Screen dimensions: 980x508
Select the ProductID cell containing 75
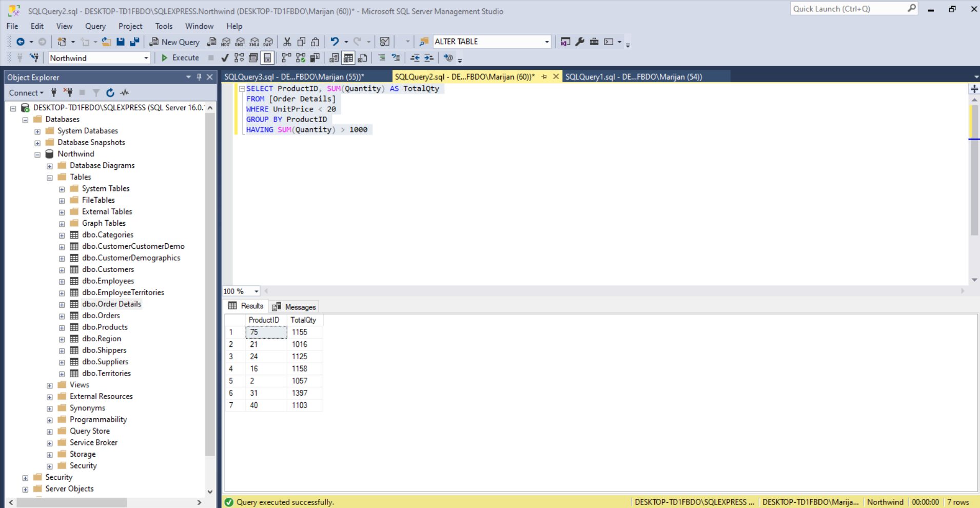click(x=266, y=333)
